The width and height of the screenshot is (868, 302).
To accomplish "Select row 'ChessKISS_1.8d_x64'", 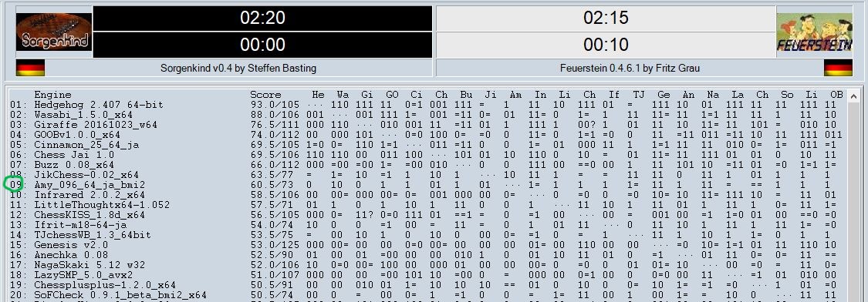I will [x=426, y=215].
